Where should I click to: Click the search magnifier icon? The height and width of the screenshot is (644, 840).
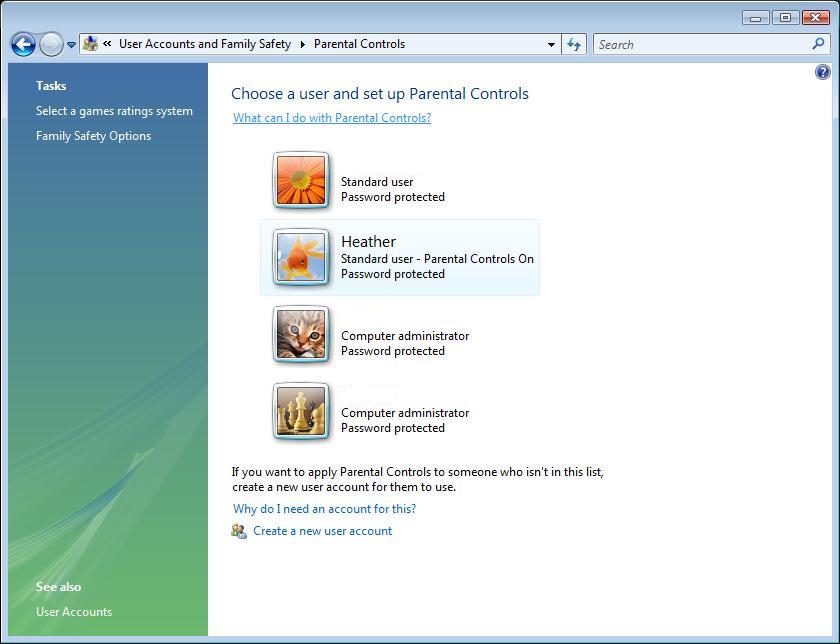coord(818,44)
